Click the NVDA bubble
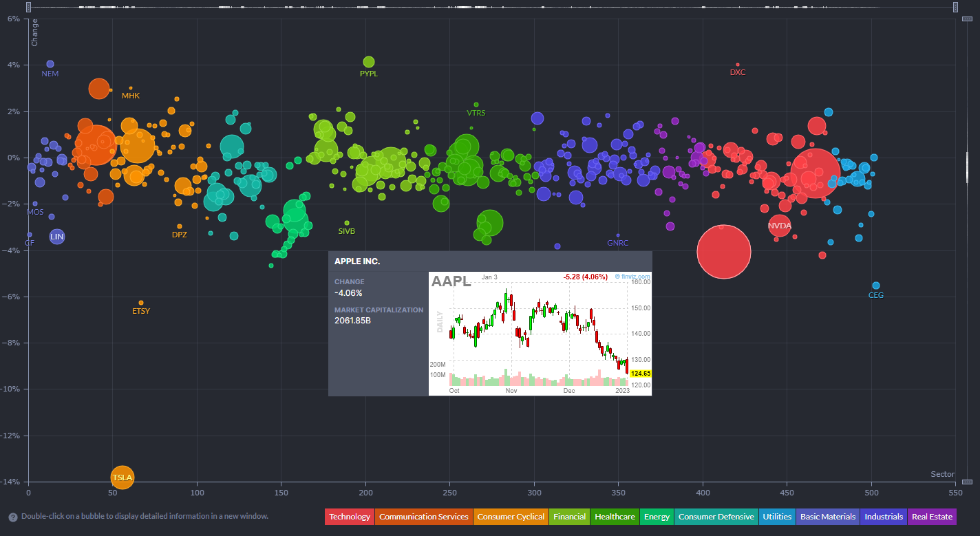Viewport: 980px width, 536px height. [x=780, y=225]
